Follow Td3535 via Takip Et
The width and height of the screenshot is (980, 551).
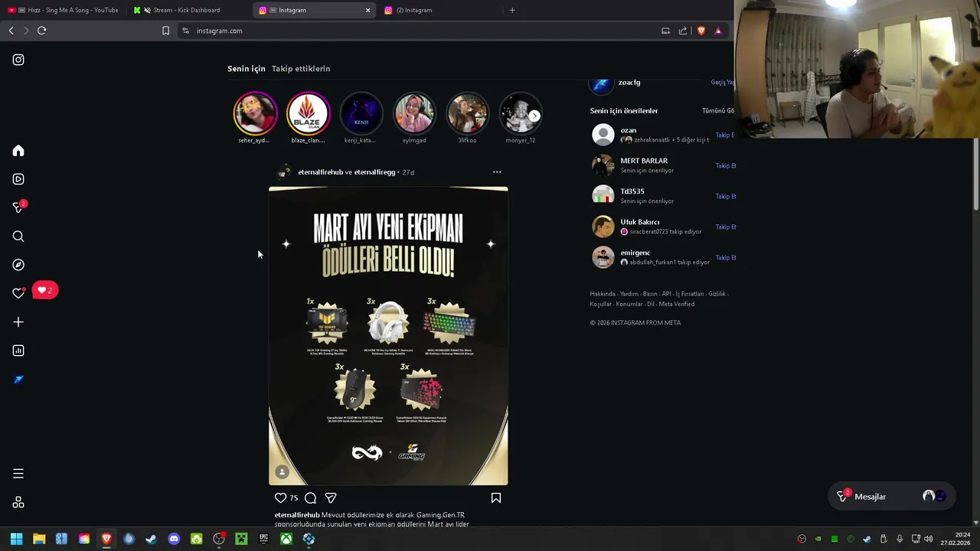724,197
